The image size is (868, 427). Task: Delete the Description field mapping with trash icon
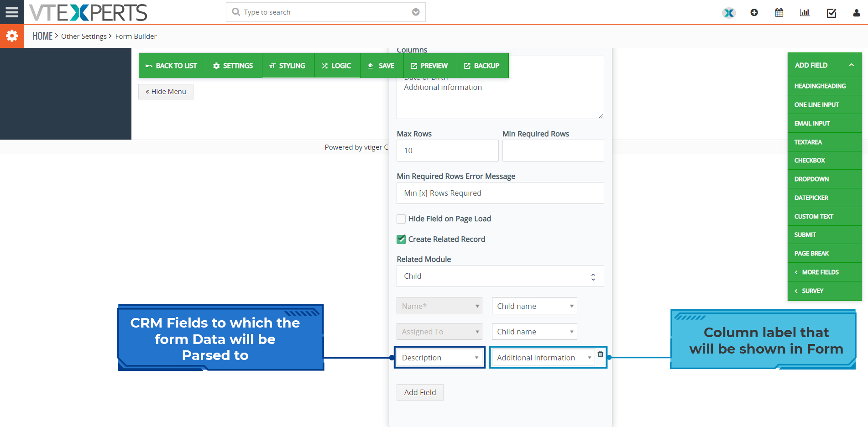point(600,354)
